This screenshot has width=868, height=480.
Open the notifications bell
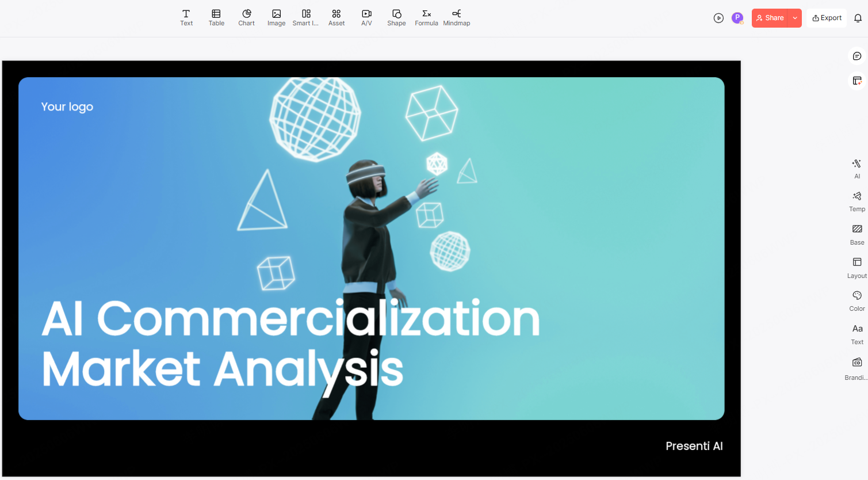(x=858, y=18)
